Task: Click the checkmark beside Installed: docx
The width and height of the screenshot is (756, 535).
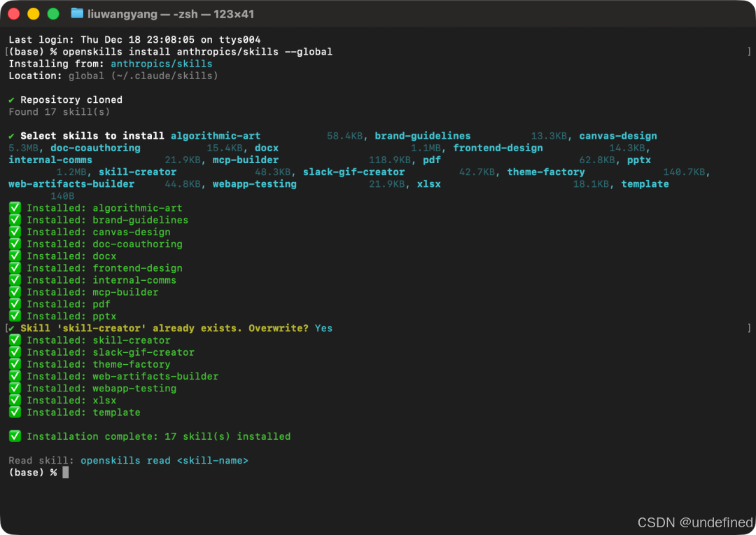Action: click(15, 256)
